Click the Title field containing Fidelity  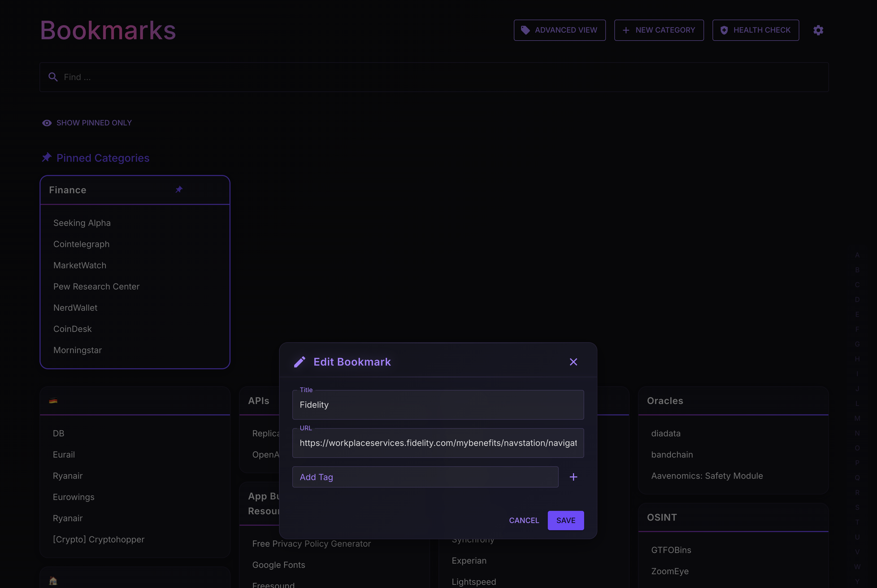tap(437, 405)
